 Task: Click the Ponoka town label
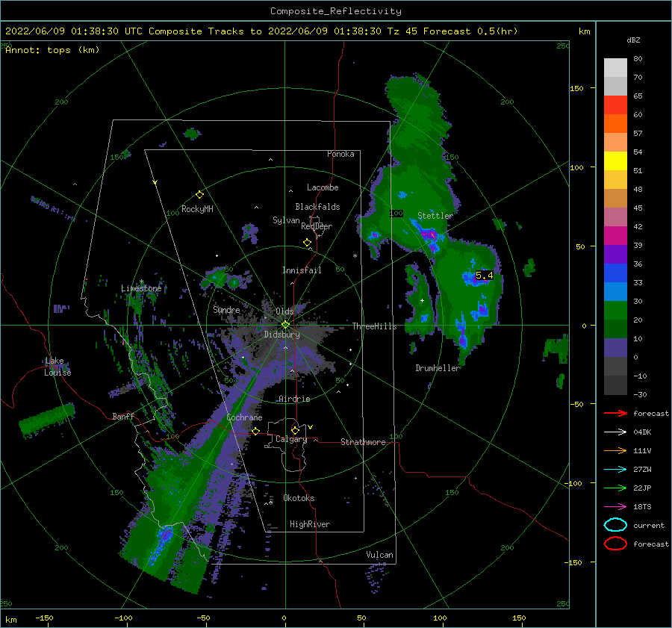(x=340, y=154)
